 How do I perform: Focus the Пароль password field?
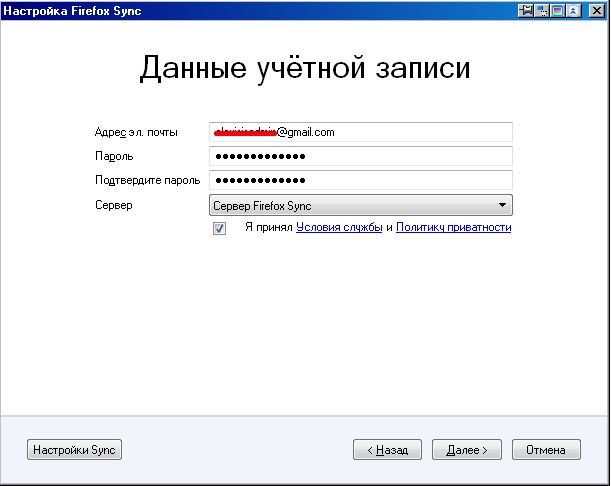click(361, 156)
